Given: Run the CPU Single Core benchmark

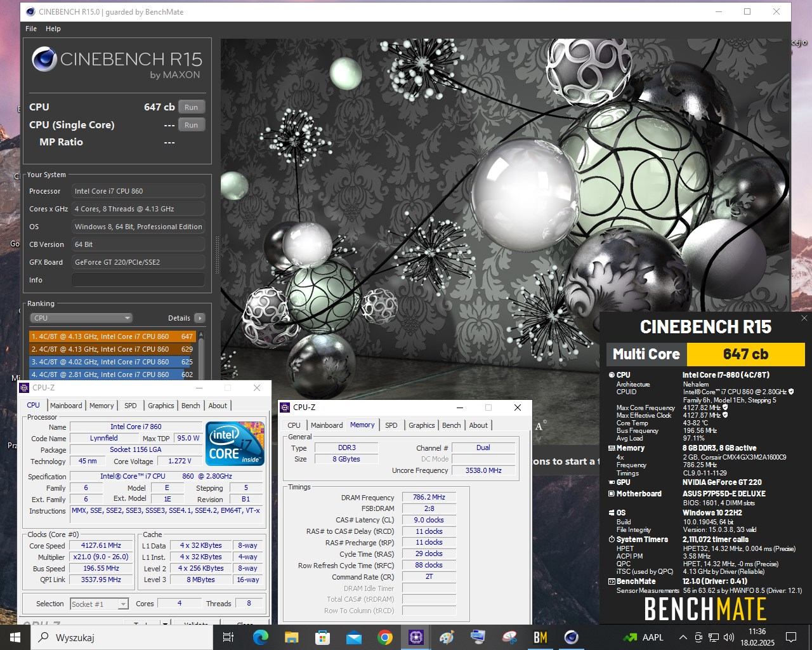Looking at the screenshot, I should pos(192,125).
